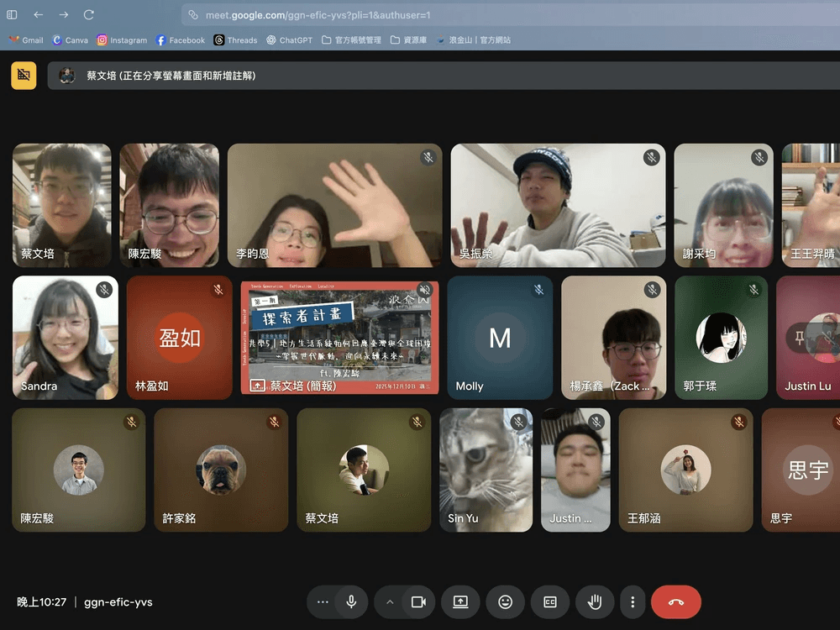Image resolution: width=840 pixels, height=630 pixels.
Task: Open the ChatGPT bookmark
Action: [290, 40]
